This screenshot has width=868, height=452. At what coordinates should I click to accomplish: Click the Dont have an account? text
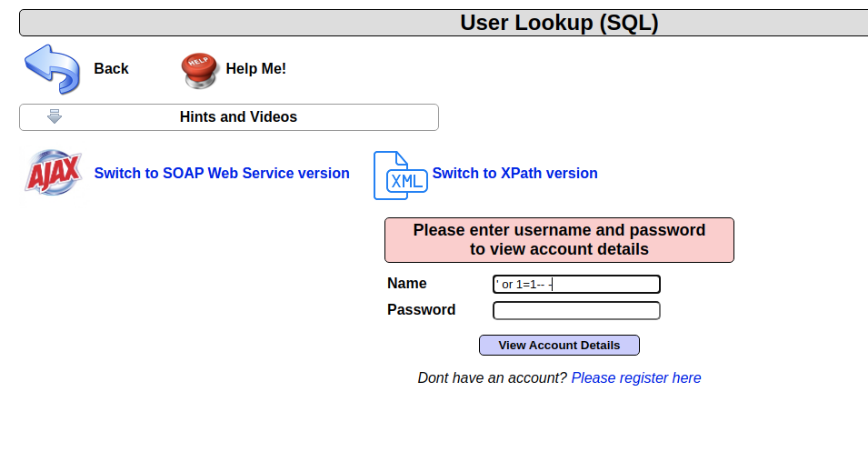pyautogui.click(x=492, y=377)
